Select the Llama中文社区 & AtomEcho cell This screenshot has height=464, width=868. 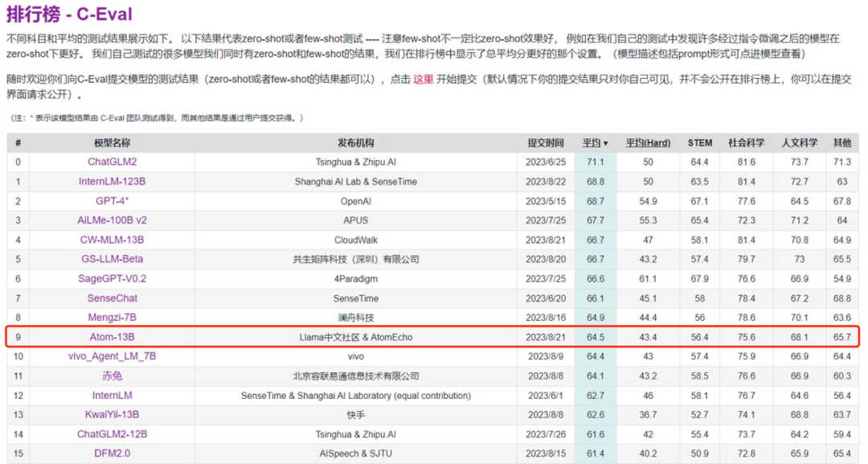click(355, 337)
